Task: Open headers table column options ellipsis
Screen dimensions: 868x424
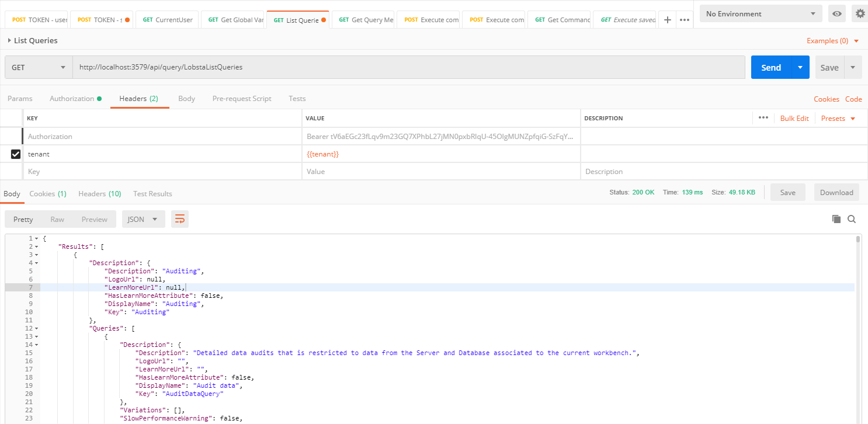Action: tap(763, 118)
